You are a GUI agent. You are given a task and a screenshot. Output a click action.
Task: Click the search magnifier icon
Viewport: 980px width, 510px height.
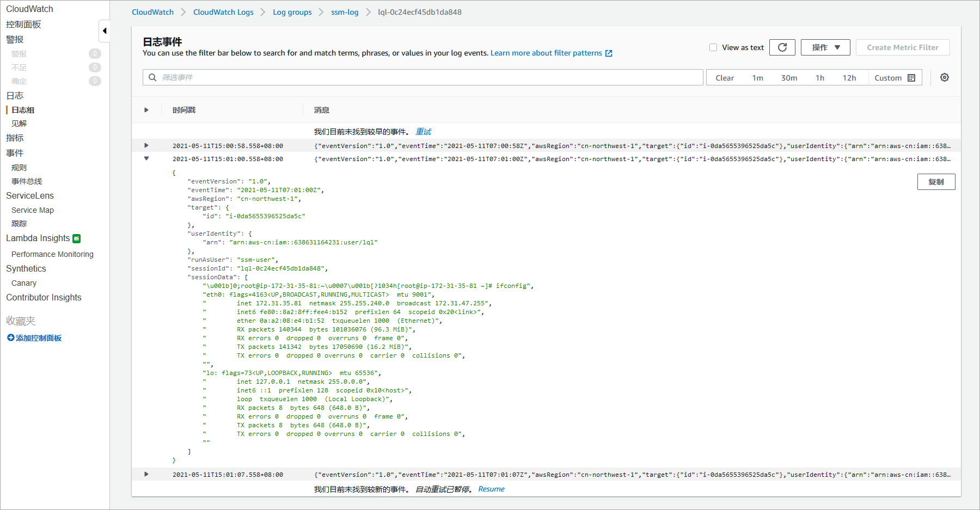pos(152,77)
